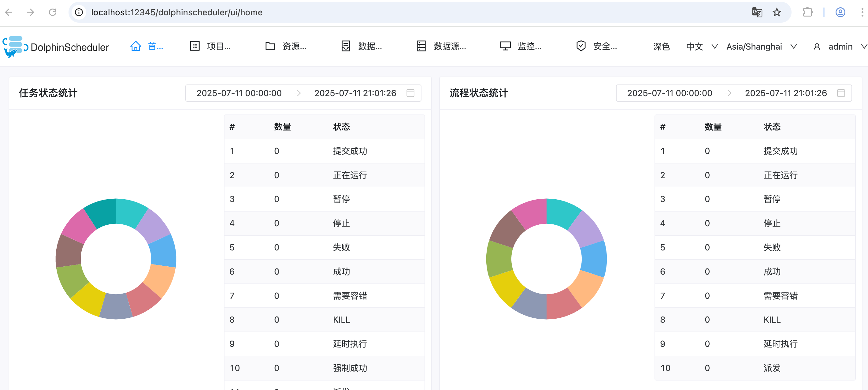Click the data quality document icon

coord(346,46)
